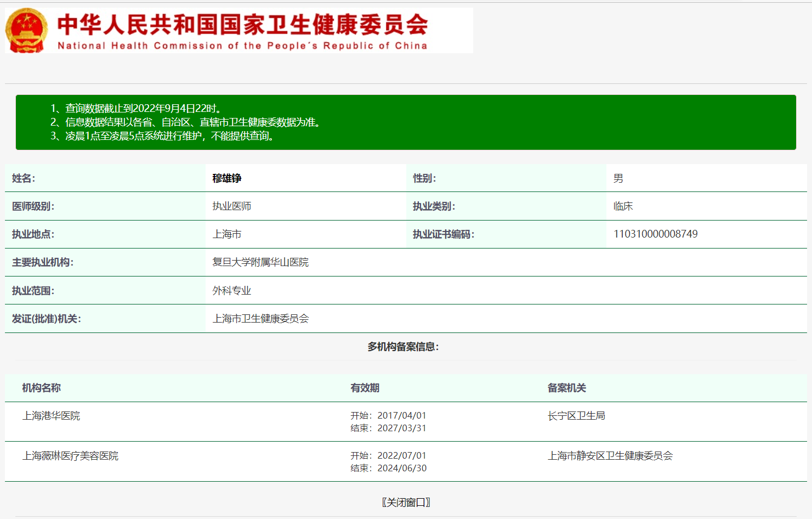Select certificate number 110310000008749
Image resolution: width=812 pixels, height=519 pixels.
click(x=656, y=234)
